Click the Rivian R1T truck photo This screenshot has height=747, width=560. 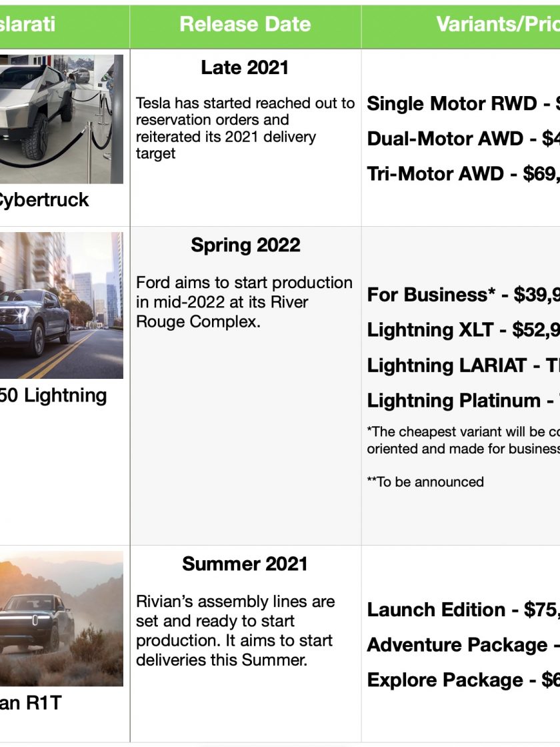coord(61,619)
